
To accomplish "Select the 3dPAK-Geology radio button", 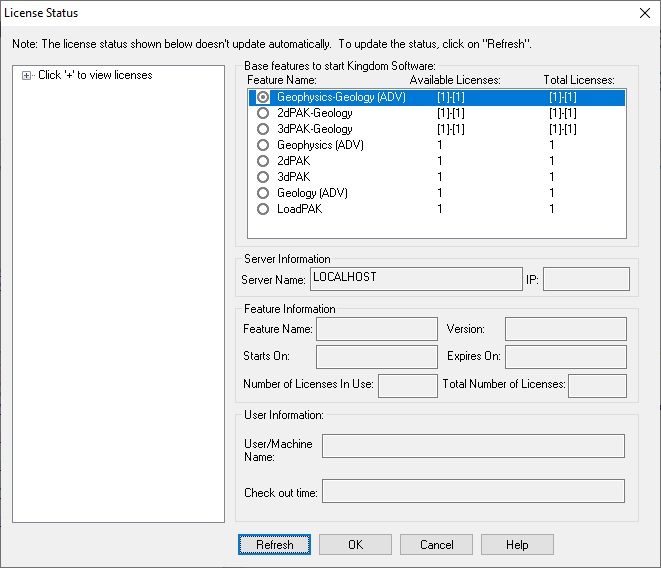I will click(x=263, y=129).
